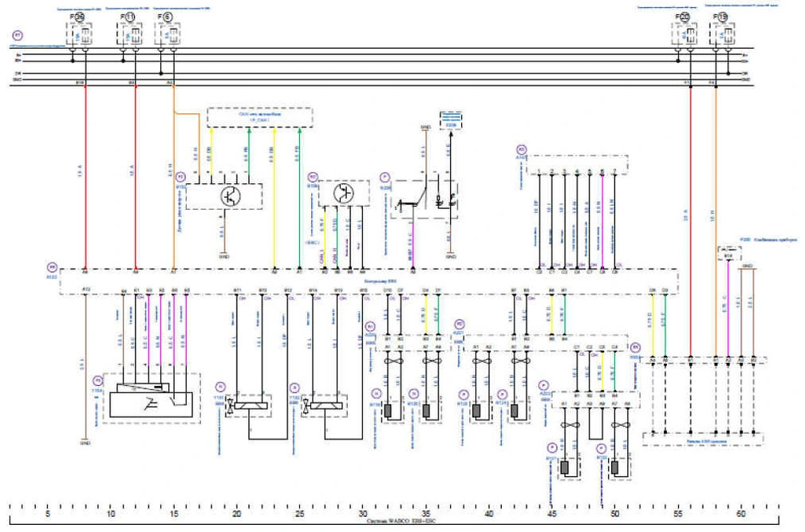Click the F11 fuse symbol
805x532 pixels.
click(128, 33)
